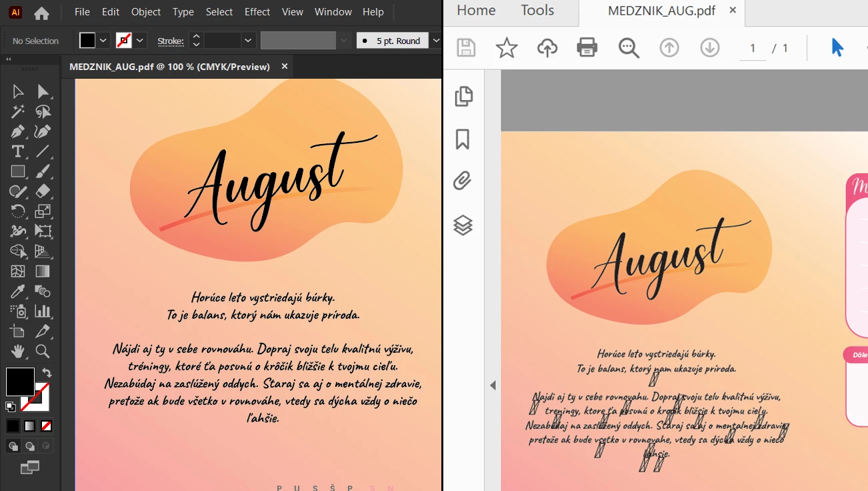Image resolution: width=868 pixels, height=491 pixels.
Task: Select the Perspective Grid tool
Action: 43,252
